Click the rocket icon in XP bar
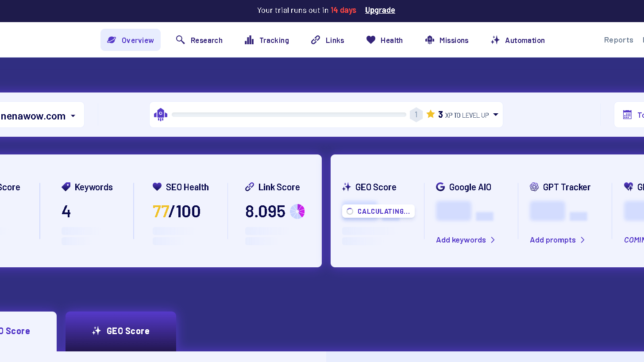The width and height of the screenshot is (644, 362). pyautogui.click(x=161, y=115)
